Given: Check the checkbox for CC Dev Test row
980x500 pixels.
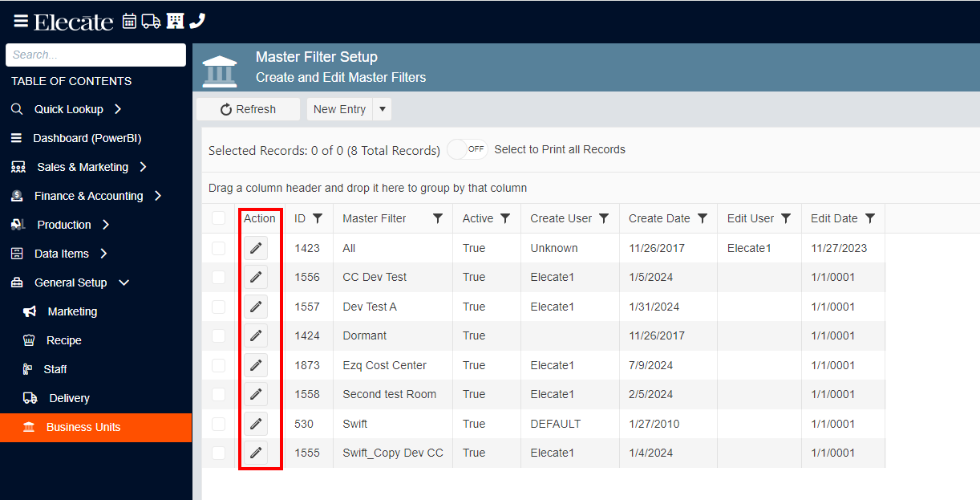Looking at the screenshot, I should coord(219,277).
